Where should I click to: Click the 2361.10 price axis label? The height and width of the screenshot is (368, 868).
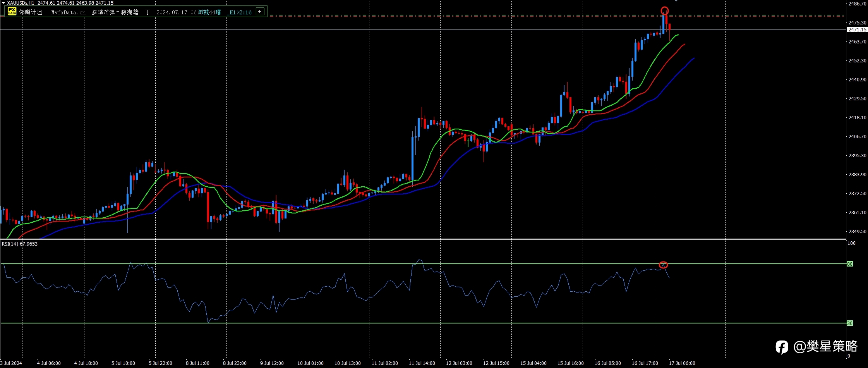[x=857, y=213]
